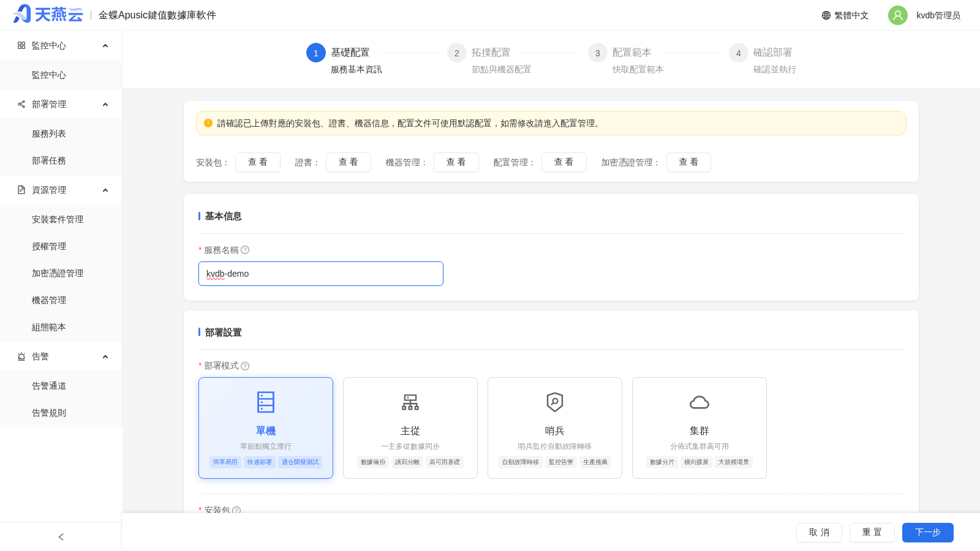980x551 pixels.
Task: Open the 安裝套件管理 menu item
Action: click(x=61, y=219)
